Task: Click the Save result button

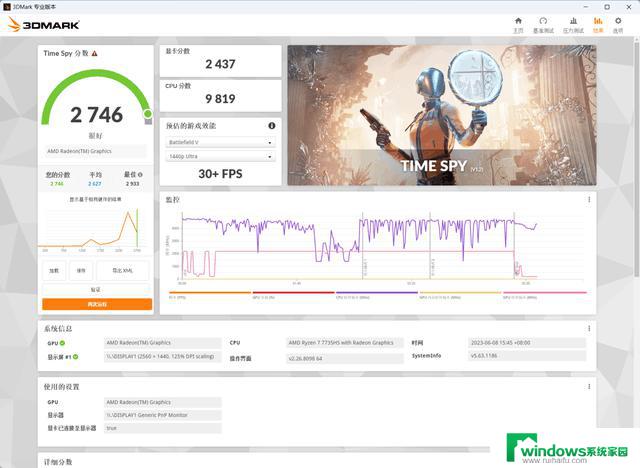Action: [81, 271]
